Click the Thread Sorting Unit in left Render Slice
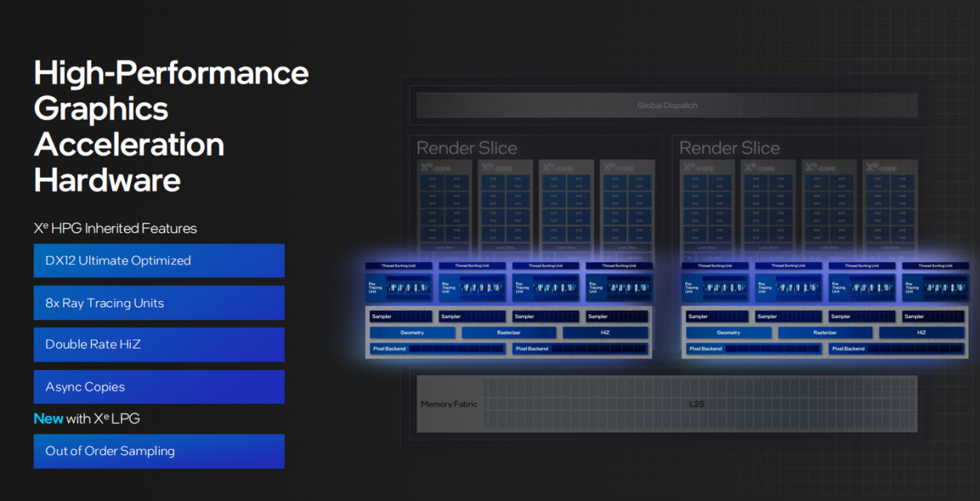Screen dimensions: 980x501 398,266
